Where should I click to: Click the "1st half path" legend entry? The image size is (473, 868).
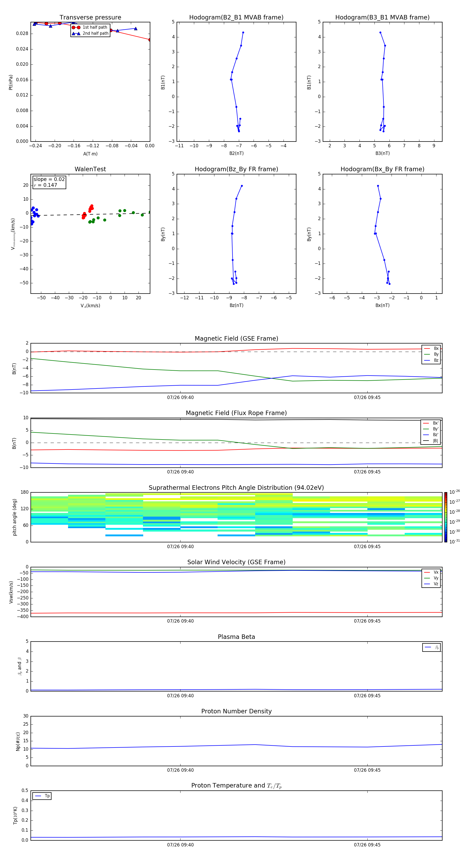(x=90, y=27)
